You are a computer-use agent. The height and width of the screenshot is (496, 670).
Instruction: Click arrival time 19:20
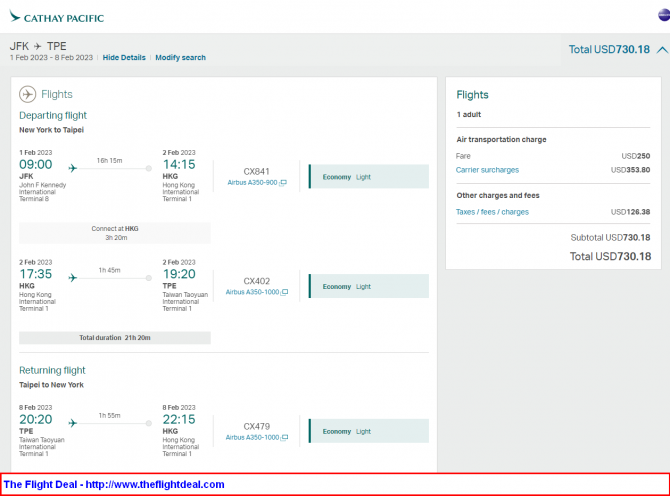pos(179,274)
